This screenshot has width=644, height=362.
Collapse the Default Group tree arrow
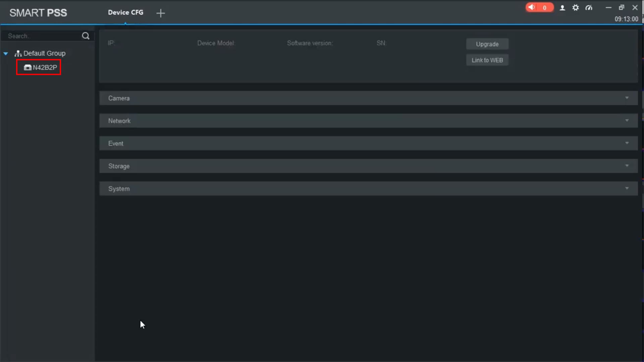[6, 54]
